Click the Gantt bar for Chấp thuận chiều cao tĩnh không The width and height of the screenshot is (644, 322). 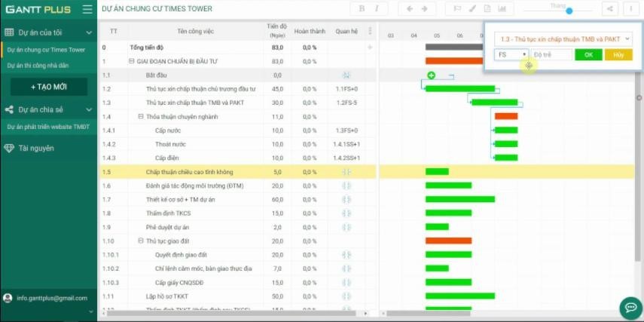pyautogui.click(x=437, y=171)
